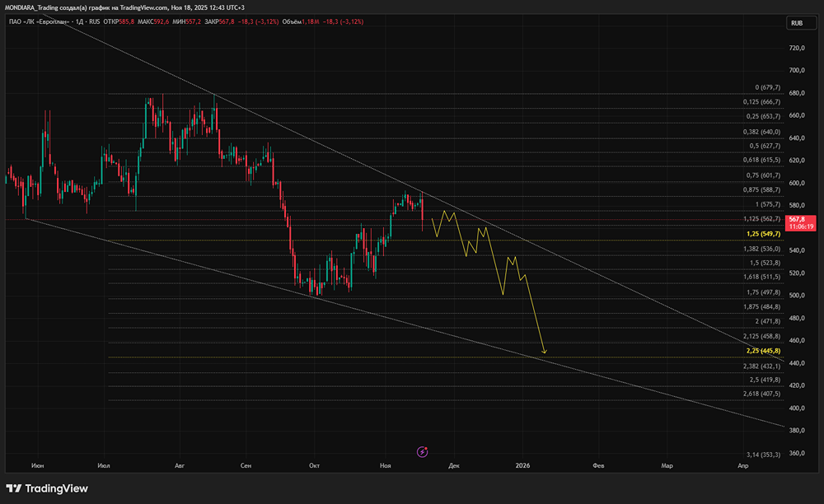The height and width of the screenshot is (504, 824).
Task: Click the ПАО «ЛК «Европлан» symbol title
Action: coord(39,21)
